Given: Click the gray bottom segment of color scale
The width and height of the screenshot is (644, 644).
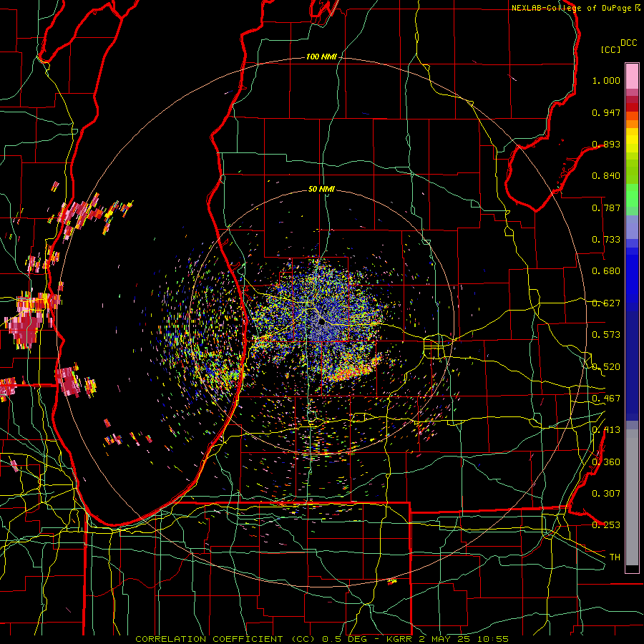Looking at the screenshot, I should (632, 497).
